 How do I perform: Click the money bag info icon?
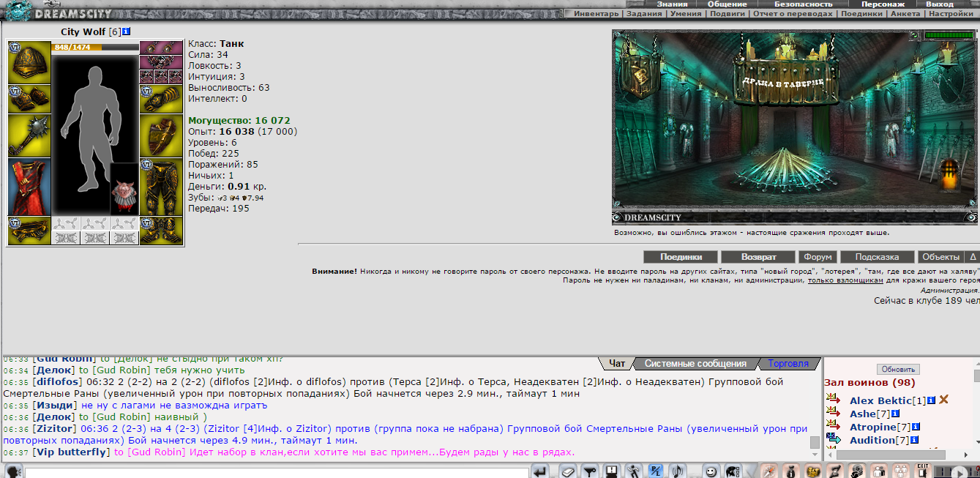(791, 471)
